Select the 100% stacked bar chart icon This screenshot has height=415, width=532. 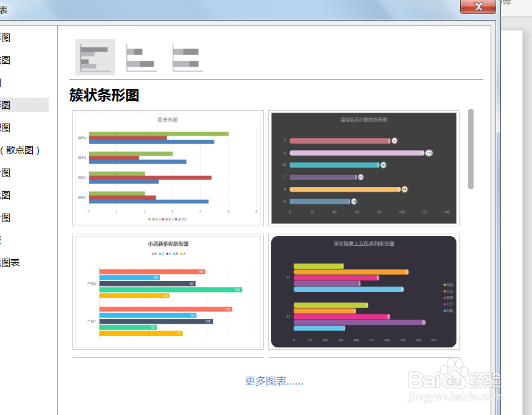tap(187, 58)
